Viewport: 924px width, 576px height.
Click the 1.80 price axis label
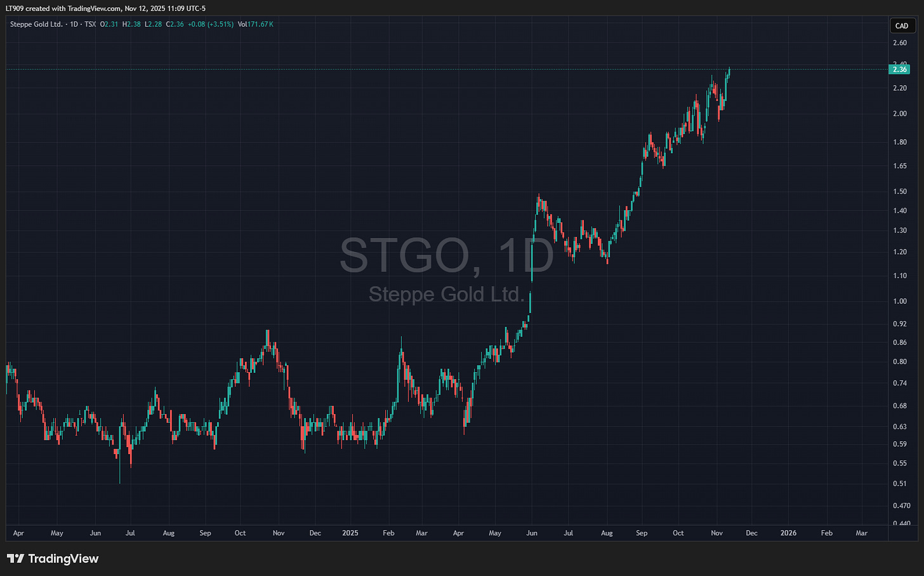click(x=900, y=142)
